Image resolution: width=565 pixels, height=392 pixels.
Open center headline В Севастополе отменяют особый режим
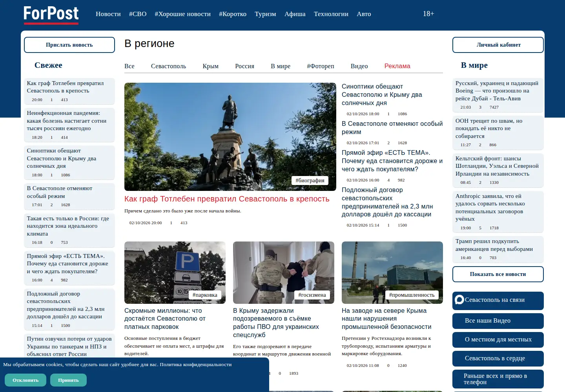(392, 128)
